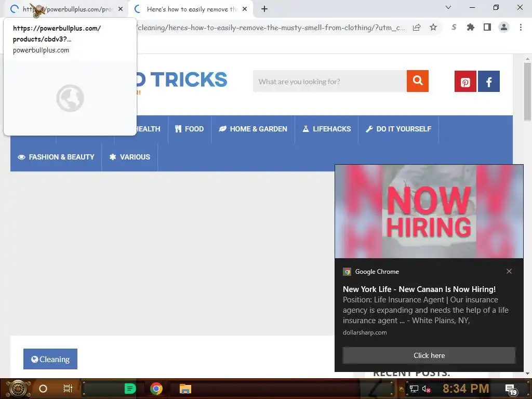
Task: Switch to the powerbullplus.com tab
Action: coord(66,9)
